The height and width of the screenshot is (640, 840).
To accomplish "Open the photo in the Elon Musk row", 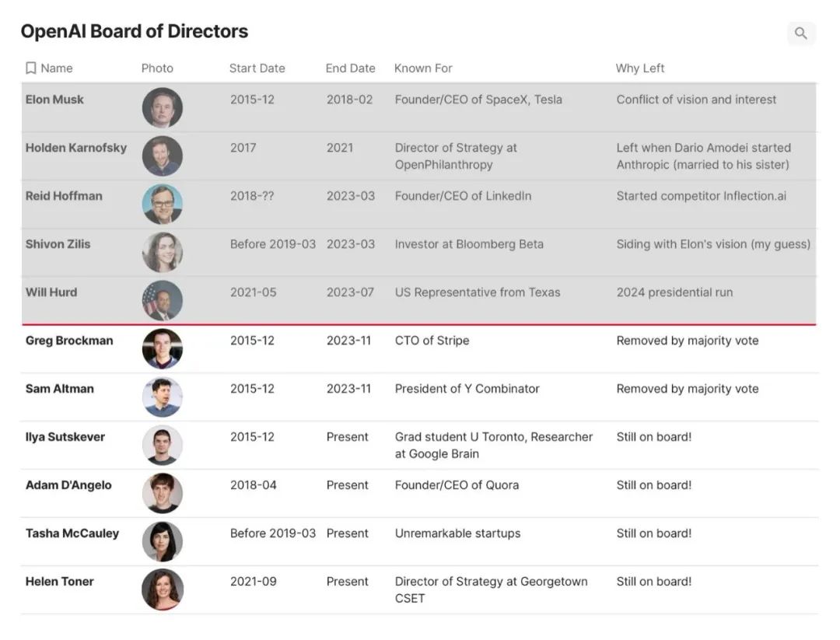I will click(x=163, y=108).
